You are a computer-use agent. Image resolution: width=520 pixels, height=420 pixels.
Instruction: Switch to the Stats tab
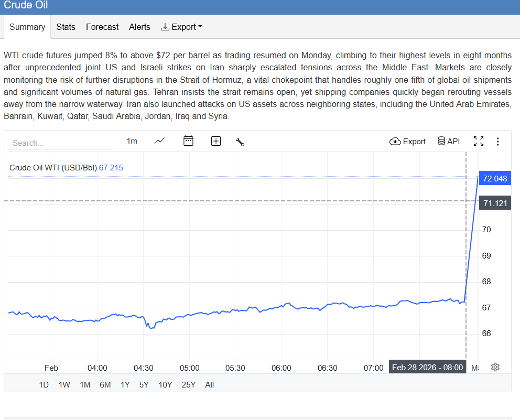pyautogui.click(x=66, y=27)
